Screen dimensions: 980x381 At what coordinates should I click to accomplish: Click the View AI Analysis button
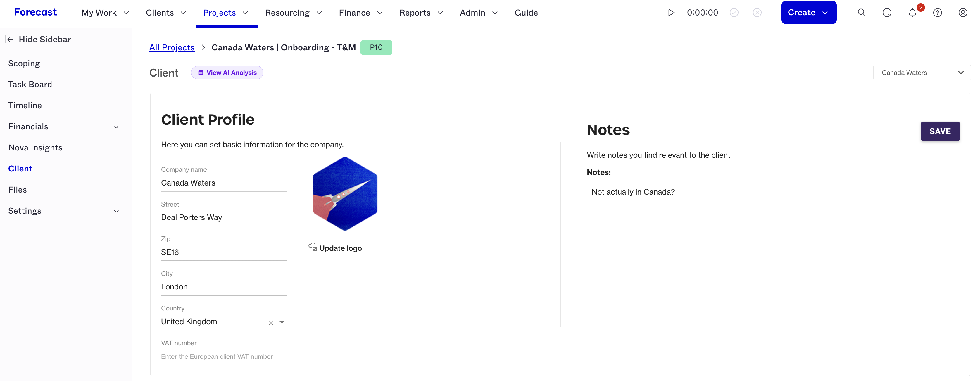click(227, 73)
